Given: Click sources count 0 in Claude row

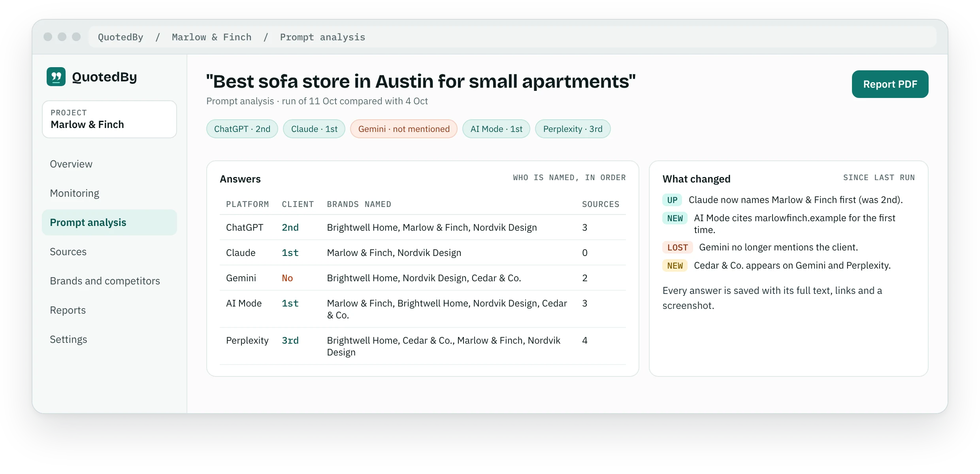Looking at the screenshot, I should 585,253.
